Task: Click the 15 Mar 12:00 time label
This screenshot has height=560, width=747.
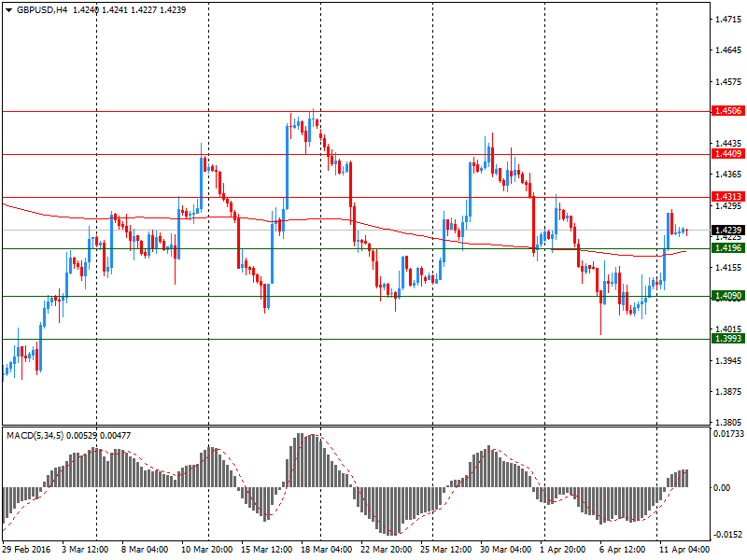Action: [267, 550]
